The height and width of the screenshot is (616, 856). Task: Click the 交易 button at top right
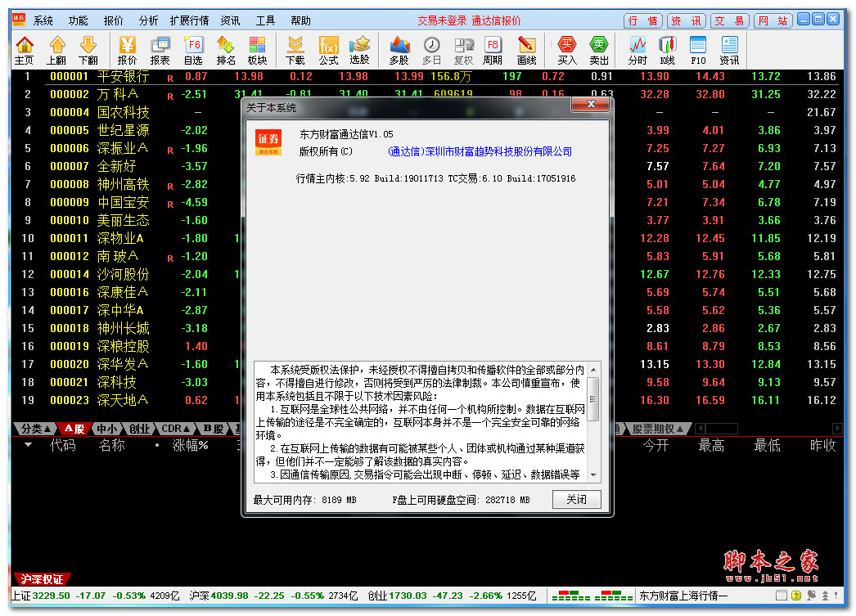click(x=730, y=20)
